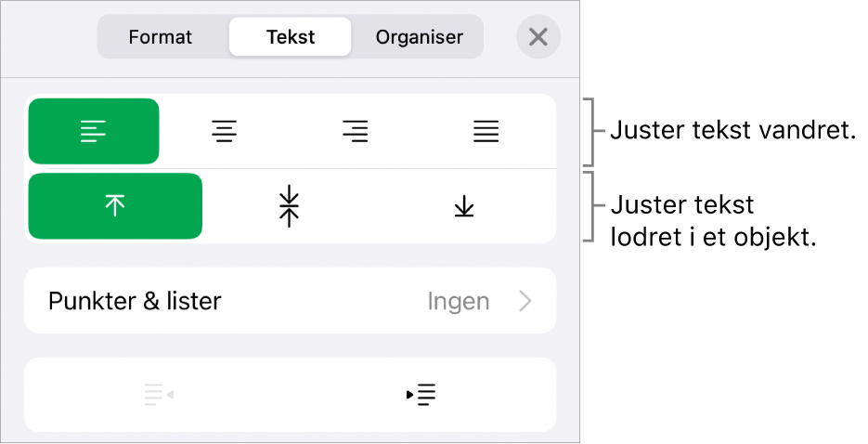The width and height of the screenshot is (868, 444).
Task: Click the Ingen list style value
Action: point(457,301)
